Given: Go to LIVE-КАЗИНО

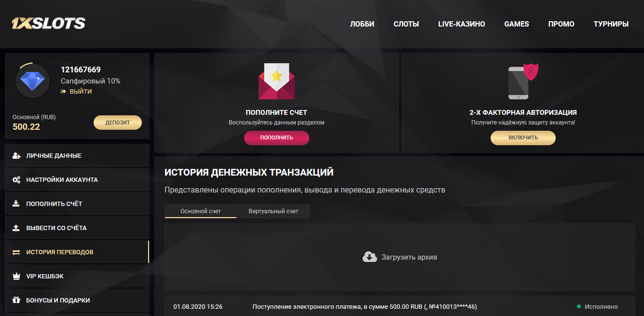Looking at the screenshot, I should click(x=462, y=24).
